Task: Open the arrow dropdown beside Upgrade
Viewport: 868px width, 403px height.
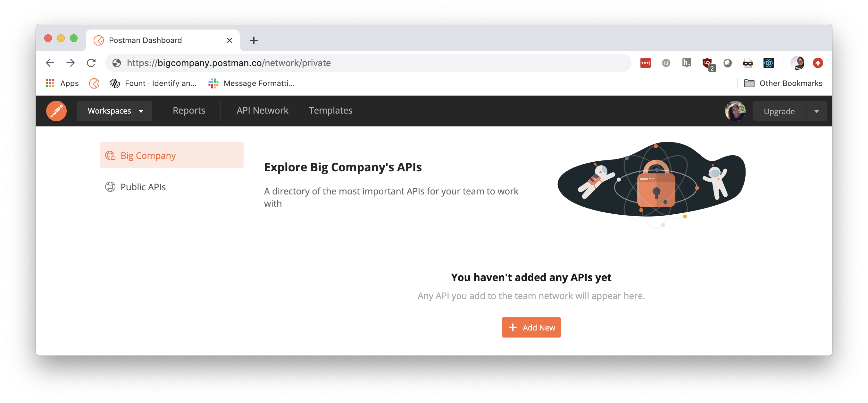Action: [x=816, y=111]
